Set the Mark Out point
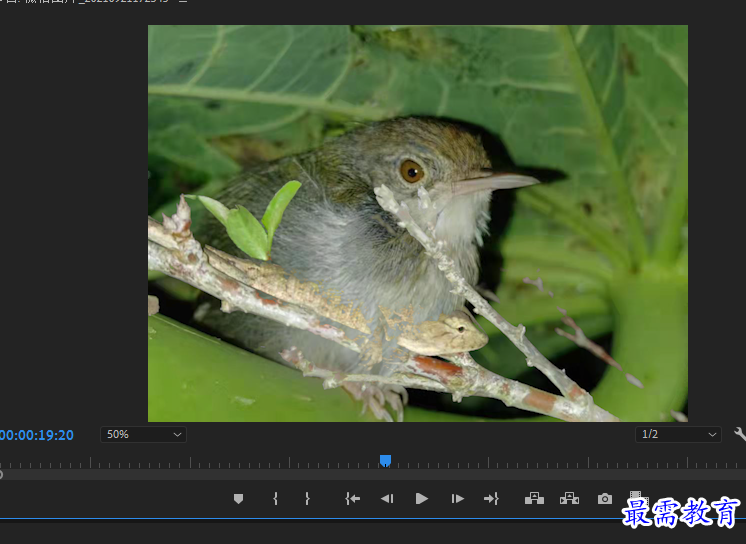The image size is (746, 544). click(x=307, y=498)
